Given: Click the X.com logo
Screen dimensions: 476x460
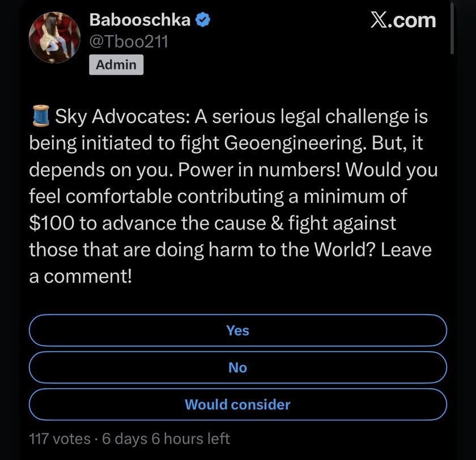Looking at the screenshot, I should pyautogui.click(x=403, y=20).
